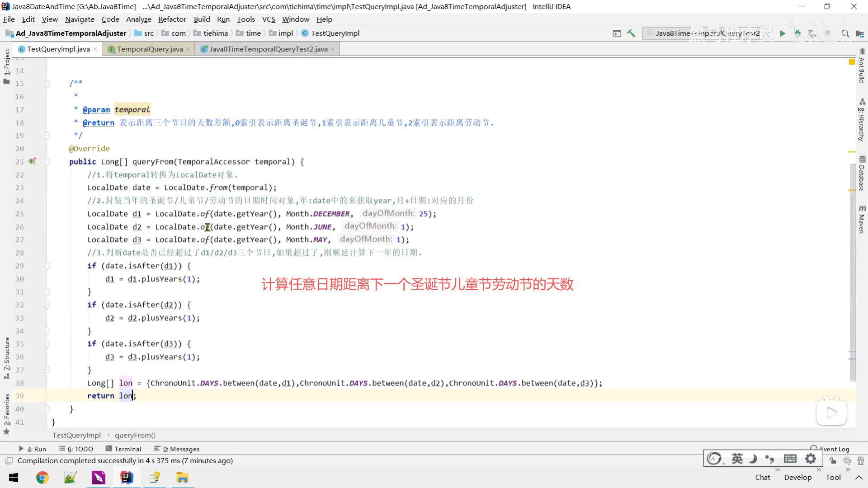
Task: Open the Database tool window
Action: (x=862, y=174)
